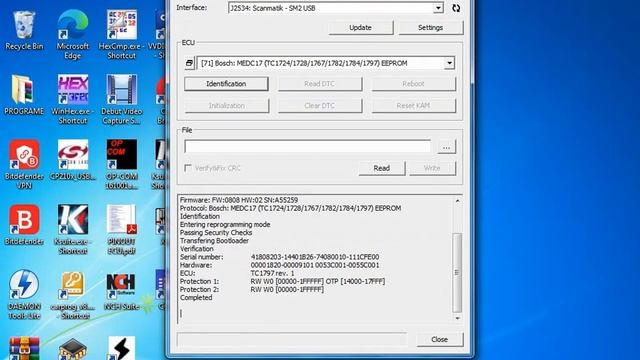Click the log scrollbar down arrow
The height and width of the screenshot is (360, 640).
click(x=457, y=318)
